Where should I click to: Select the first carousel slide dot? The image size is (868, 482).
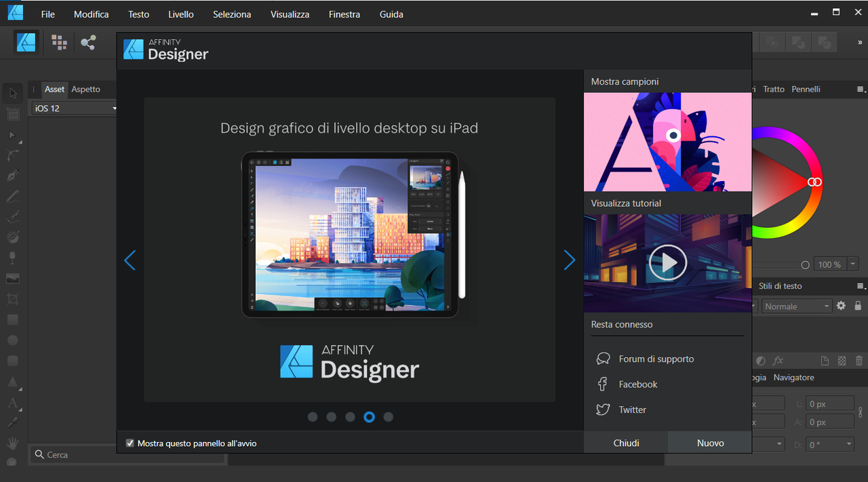point(313,417)
